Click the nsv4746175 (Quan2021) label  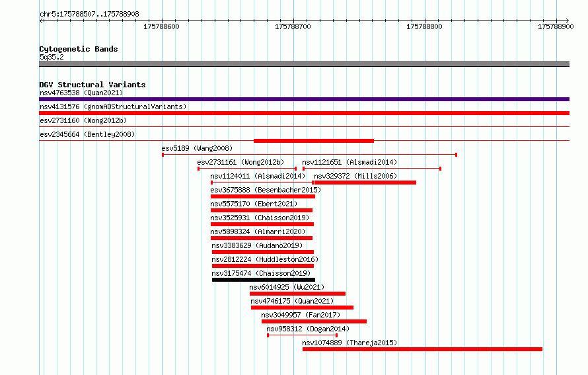pyautogui.click(x=292, y=301)
